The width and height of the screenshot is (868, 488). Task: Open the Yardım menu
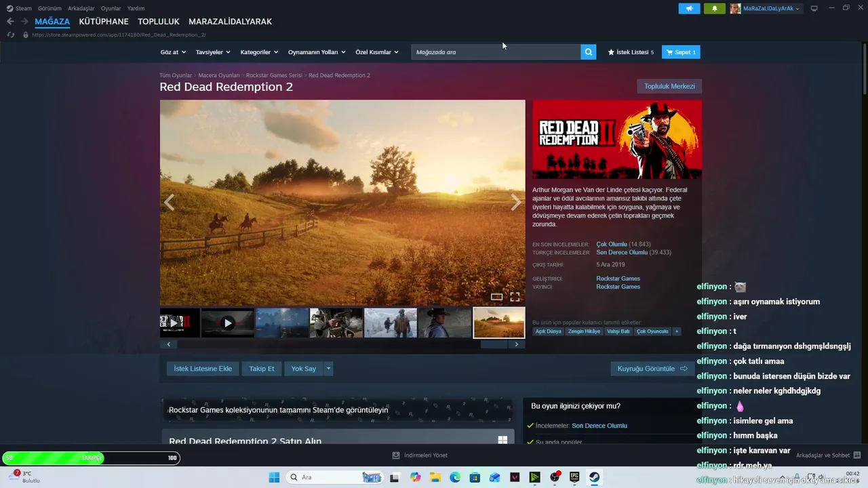pos(136,8)
